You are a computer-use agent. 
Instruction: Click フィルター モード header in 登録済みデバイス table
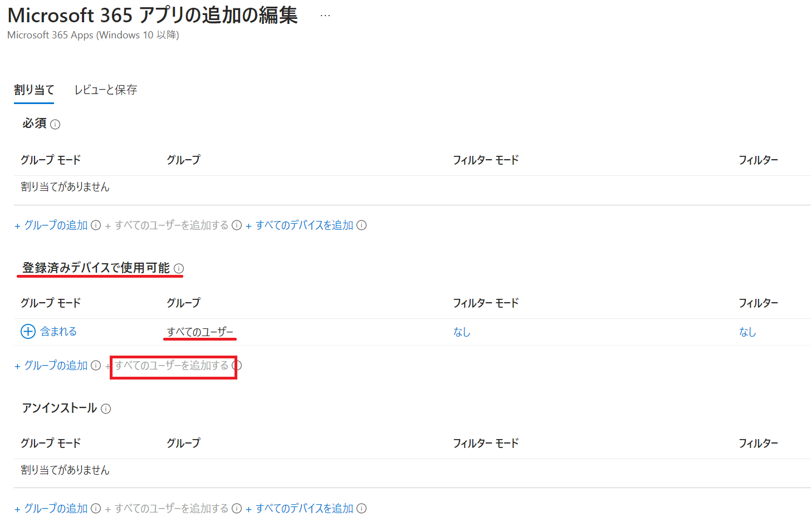pyautogui.click(x=486, y=303)
